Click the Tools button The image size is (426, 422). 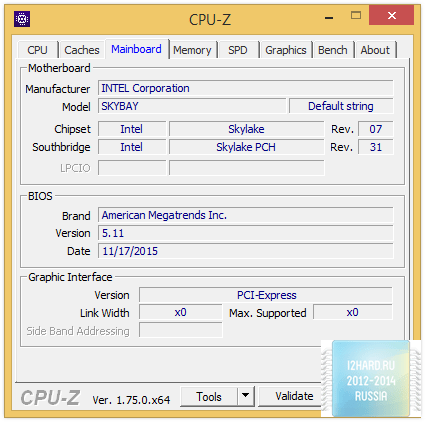(x=209, y=396)
